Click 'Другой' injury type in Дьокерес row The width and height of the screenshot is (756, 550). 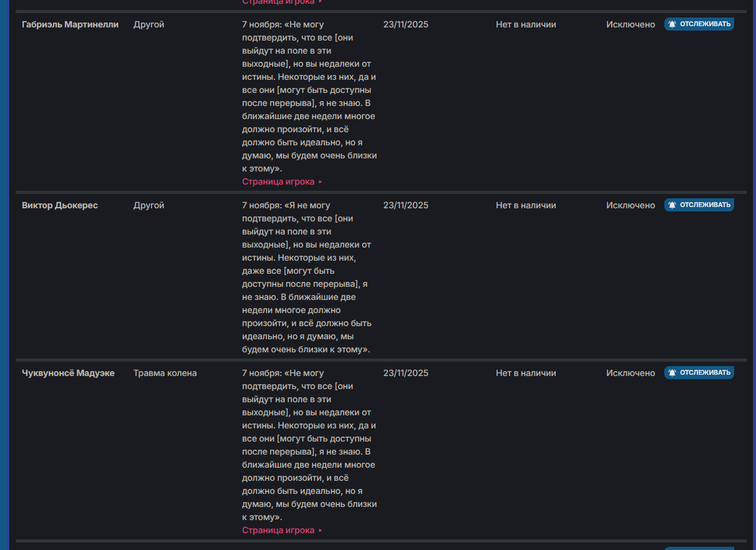(148, 205)
